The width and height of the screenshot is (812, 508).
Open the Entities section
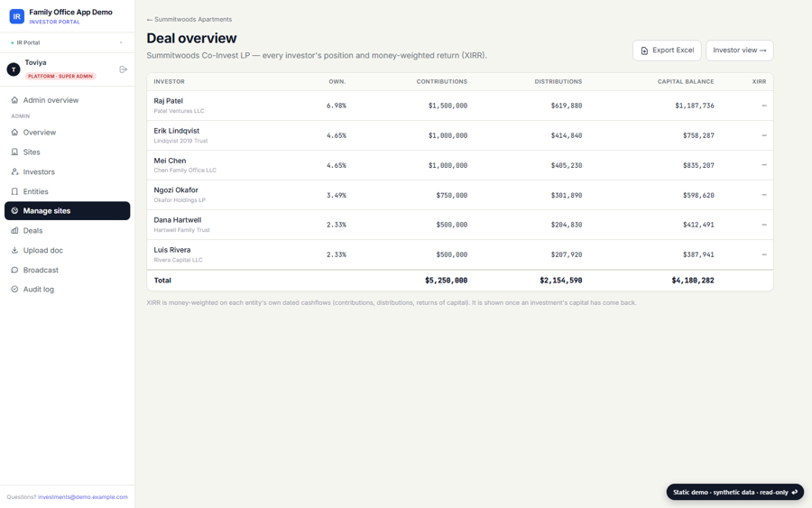pos(68,191)
